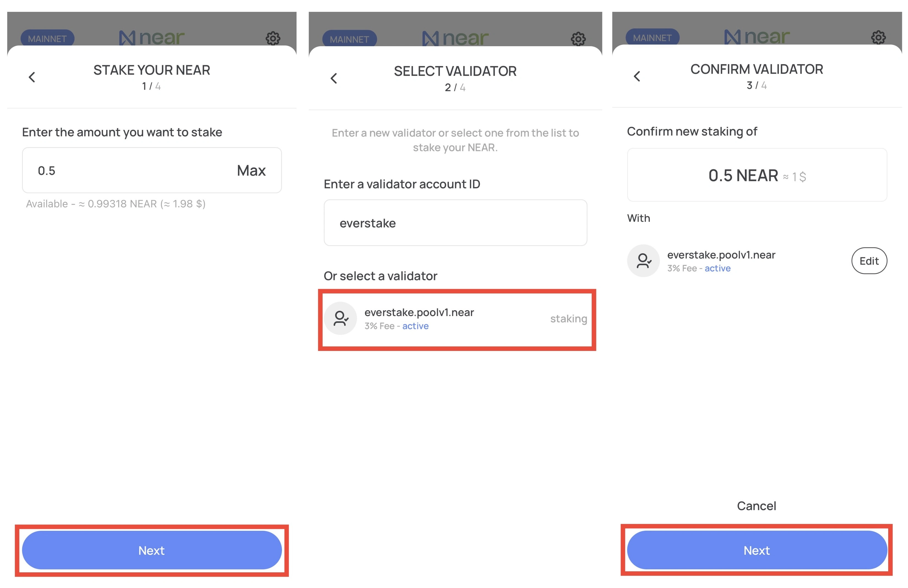Click the MAINNET badge on Select Validator screen
The width and height of the screenshot is (908, 588).
(x=350, y=39)
